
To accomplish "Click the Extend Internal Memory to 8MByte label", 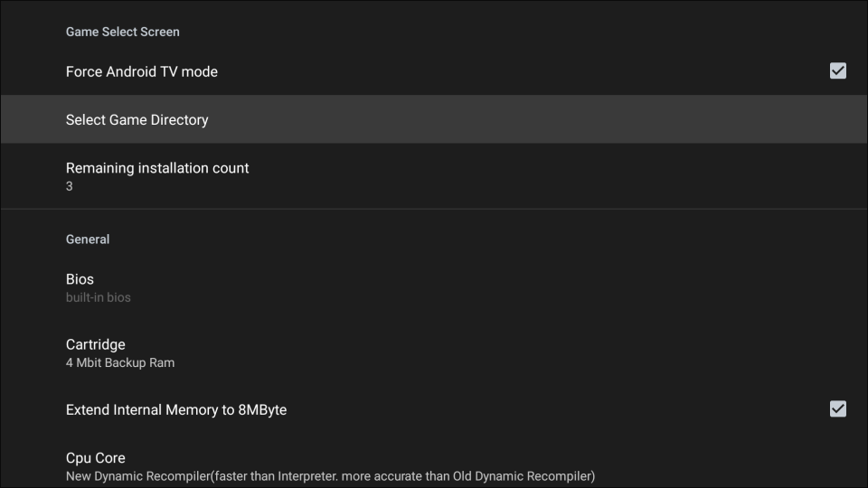I will [176, 409].
